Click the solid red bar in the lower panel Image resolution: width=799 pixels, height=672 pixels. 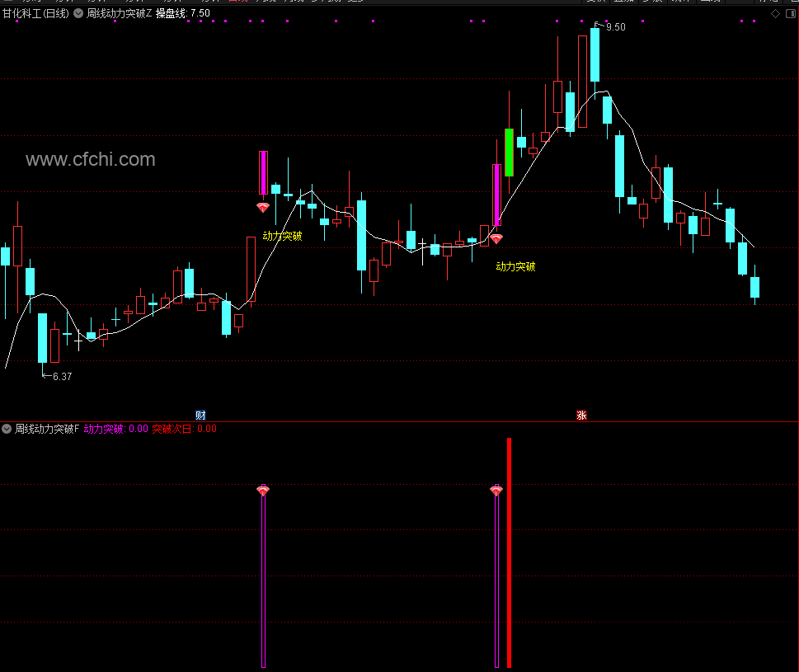tap(509, 552)
